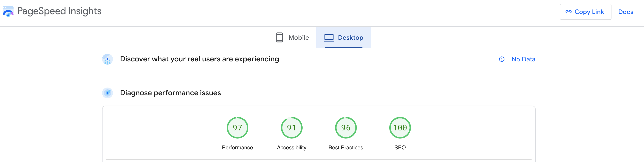This screenshot has width=644, height=162.
Task: Open the Best Practices score gauge 96
Action: [345, 127]
